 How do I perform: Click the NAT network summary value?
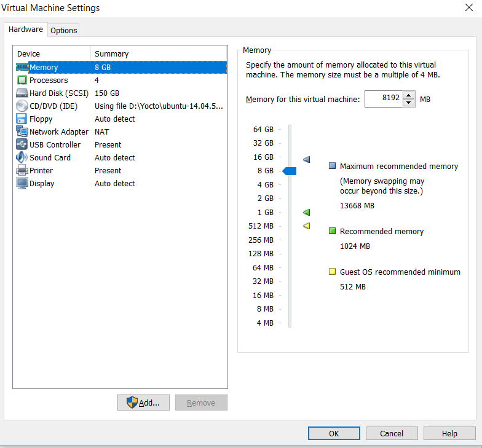click(x=102, y=132)
